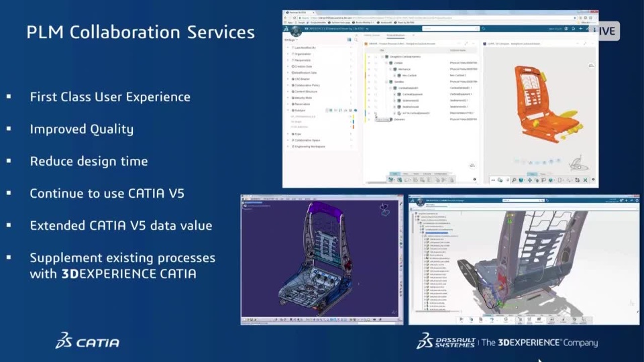
Task: Select the Modification Date tag row
Action: coord(319,72)
